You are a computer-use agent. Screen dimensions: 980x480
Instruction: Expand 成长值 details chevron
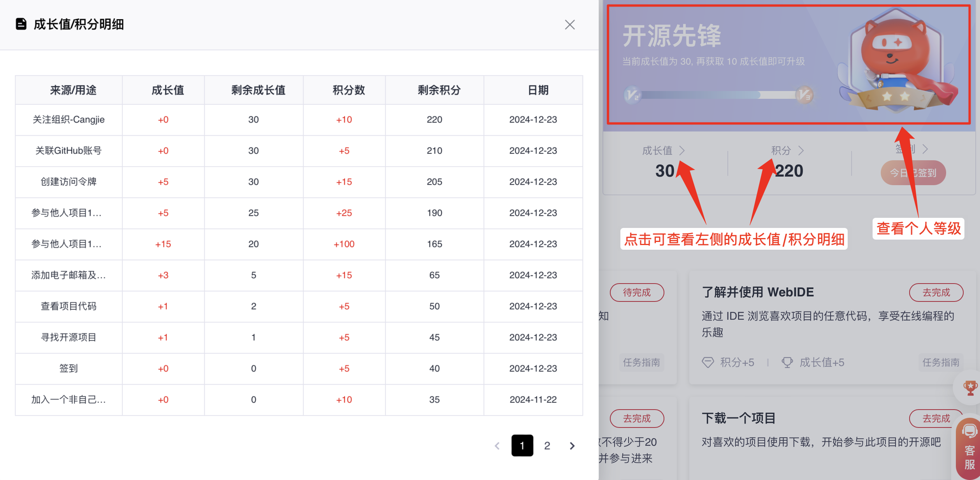(x=682, y=151)
